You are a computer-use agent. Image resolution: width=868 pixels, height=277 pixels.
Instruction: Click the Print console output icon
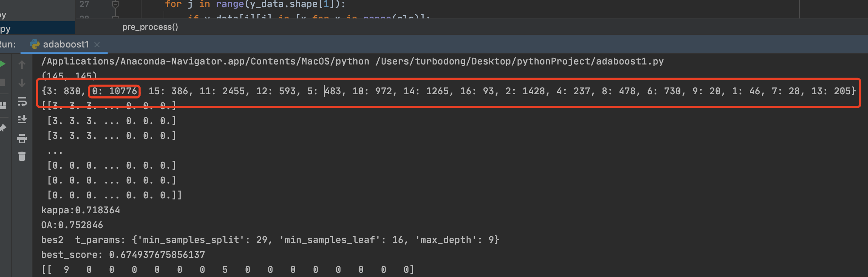[x=22, y=138]
